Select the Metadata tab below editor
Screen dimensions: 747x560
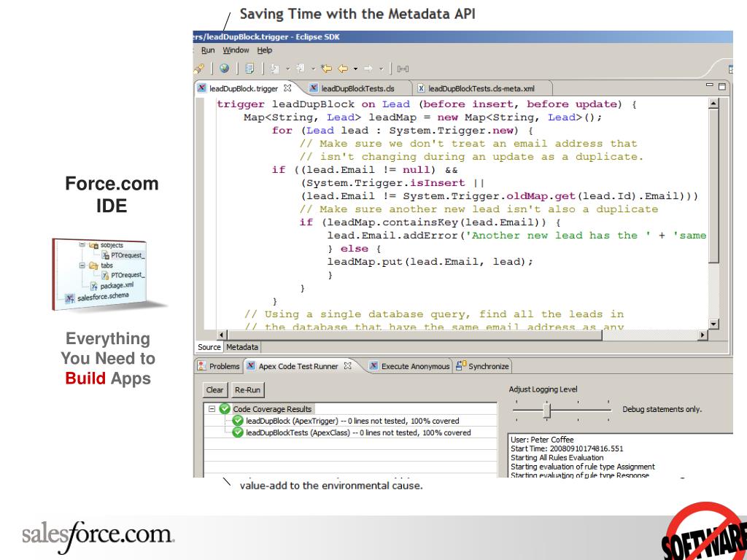coord(242,347)
